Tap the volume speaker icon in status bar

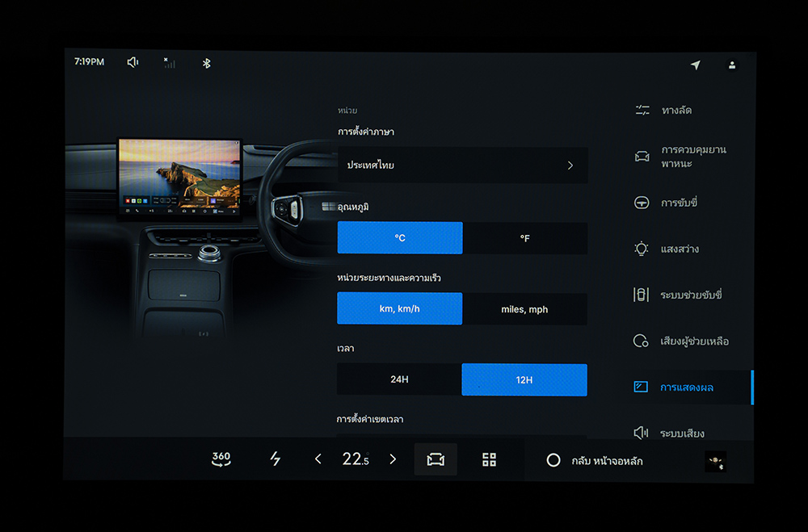(133, 62)
